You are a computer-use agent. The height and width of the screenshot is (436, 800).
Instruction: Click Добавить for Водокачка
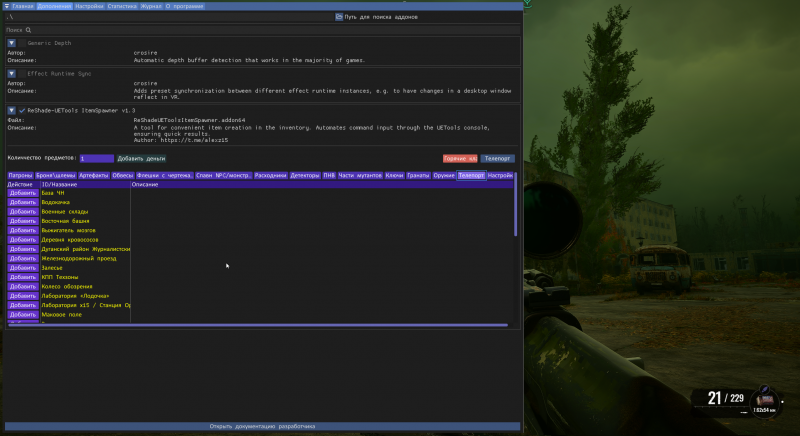[x=23, y=202]
